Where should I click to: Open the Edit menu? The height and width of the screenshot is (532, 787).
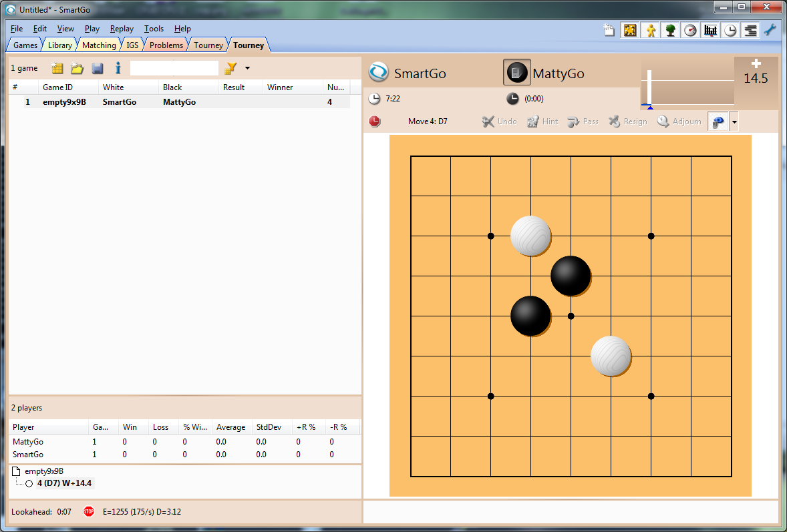pyautogui.click(x=40, y=29)
